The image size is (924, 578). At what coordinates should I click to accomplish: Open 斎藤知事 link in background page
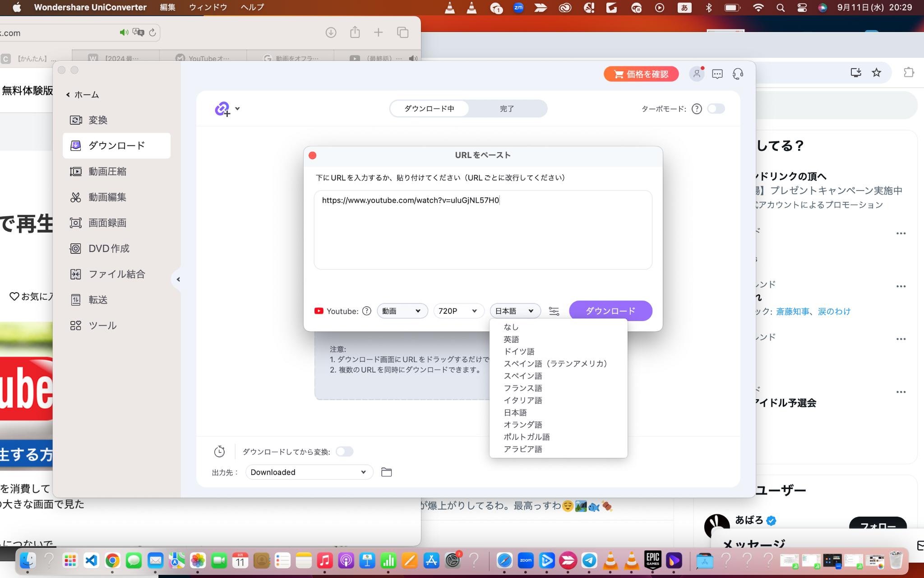[x=792, y=312]
